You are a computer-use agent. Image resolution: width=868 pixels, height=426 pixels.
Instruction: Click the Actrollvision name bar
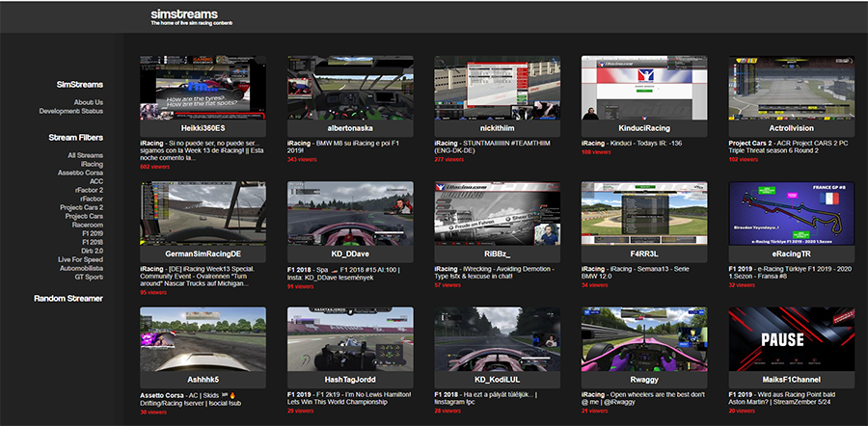tap(792, 128)
